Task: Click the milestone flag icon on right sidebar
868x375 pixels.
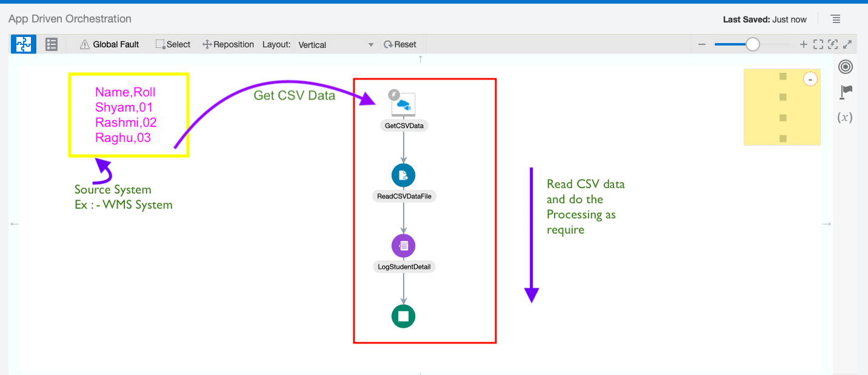Action: pos(846,92)
